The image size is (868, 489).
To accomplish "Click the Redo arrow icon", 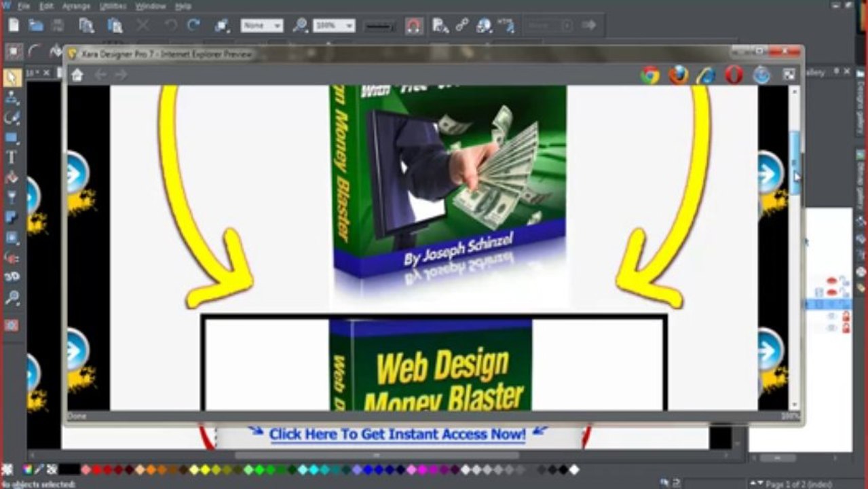I will point(193,26).
